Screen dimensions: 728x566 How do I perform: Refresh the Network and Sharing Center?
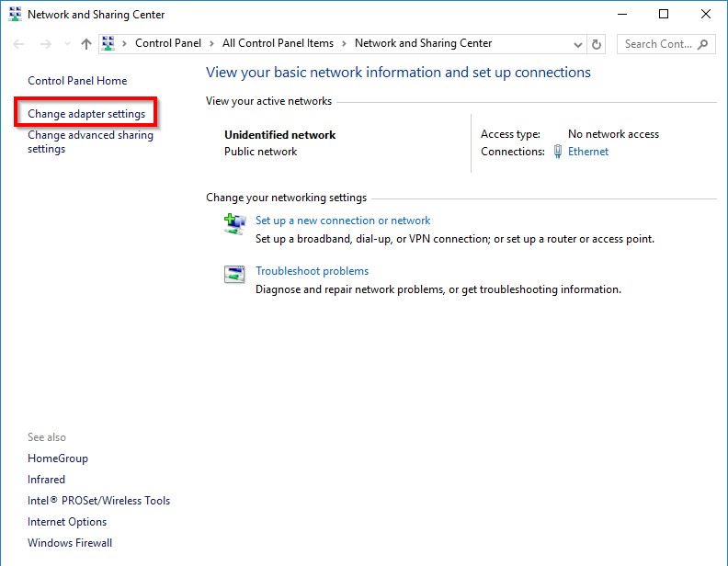pyautogui.click(x=597, y=44)
